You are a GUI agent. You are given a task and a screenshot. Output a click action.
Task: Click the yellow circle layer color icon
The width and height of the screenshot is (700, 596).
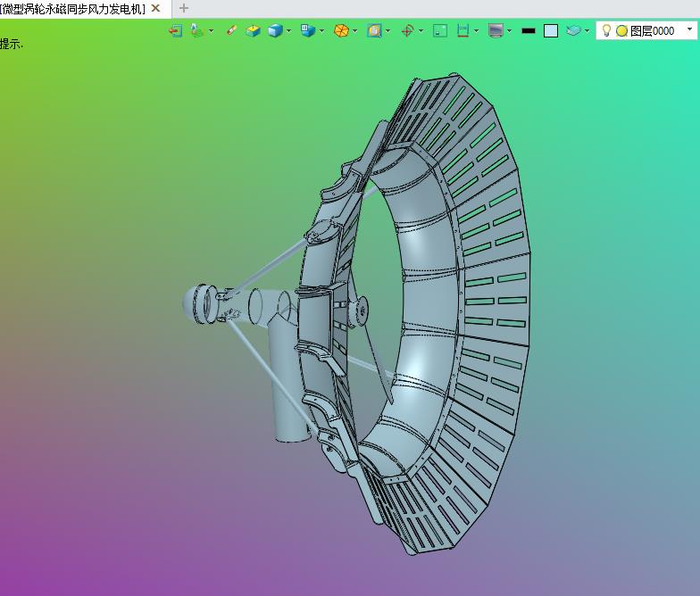pyautogui.click(x=621, y=30)
